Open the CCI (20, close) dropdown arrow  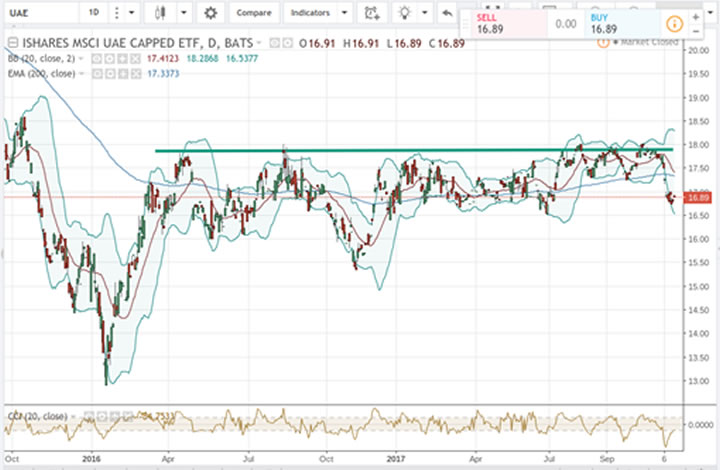click(73, 416)
